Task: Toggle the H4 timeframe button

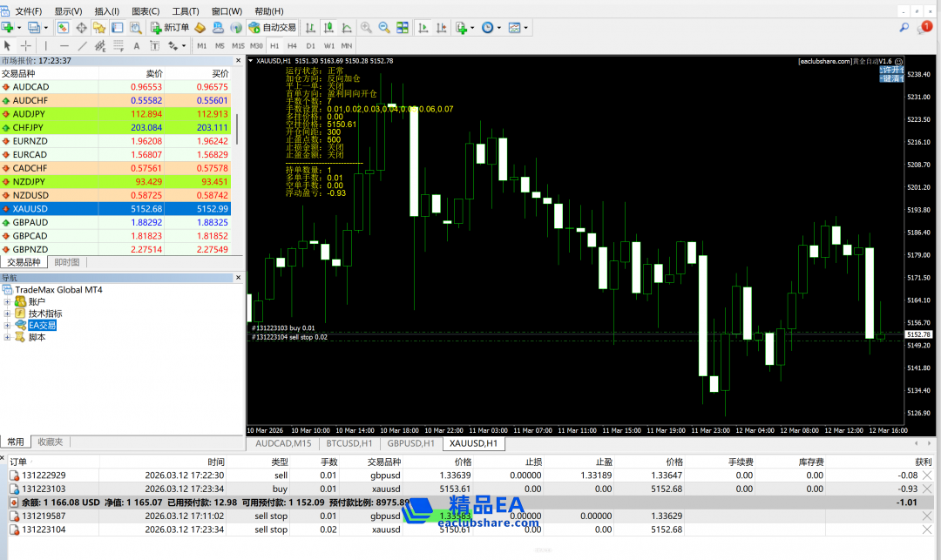Action: 292,45
